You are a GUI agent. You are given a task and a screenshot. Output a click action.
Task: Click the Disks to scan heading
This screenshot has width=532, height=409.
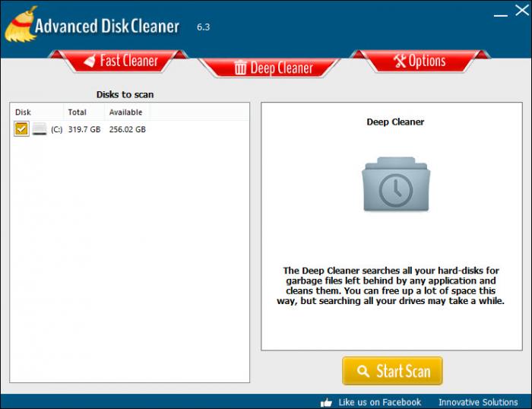tap(125, 94)
